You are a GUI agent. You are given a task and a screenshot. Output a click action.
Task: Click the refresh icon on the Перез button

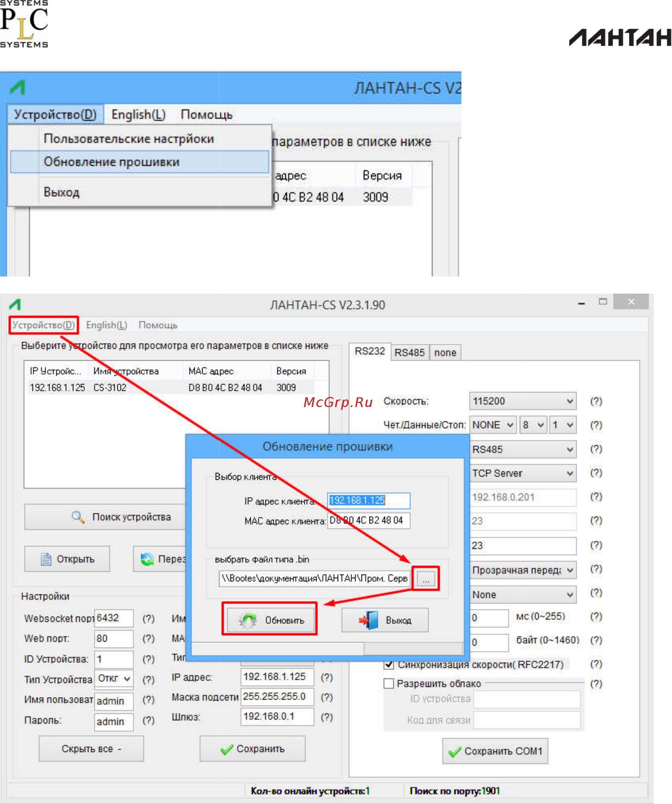pos(147,559)
